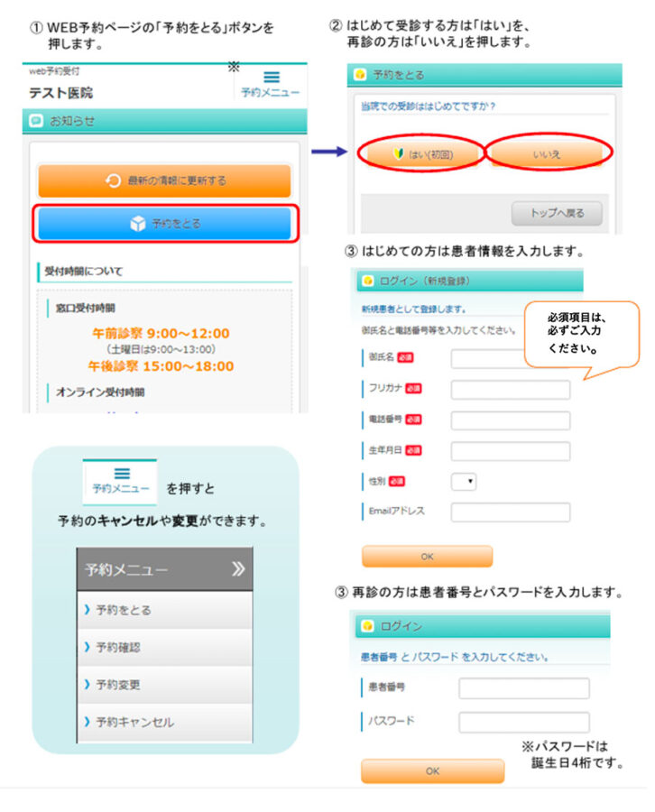
Task: Focus the 患者番号 input box
Action: click(x=523, y=688)
